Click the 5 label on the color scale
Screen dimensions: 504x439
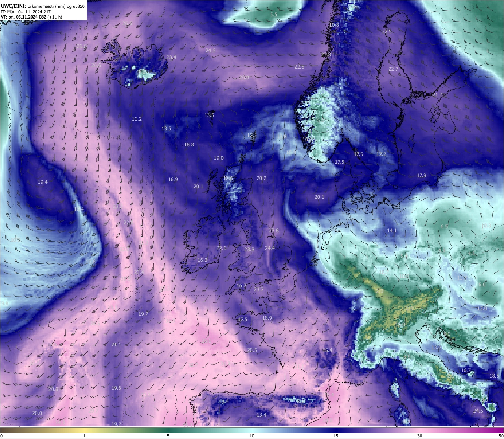point(168,436)
